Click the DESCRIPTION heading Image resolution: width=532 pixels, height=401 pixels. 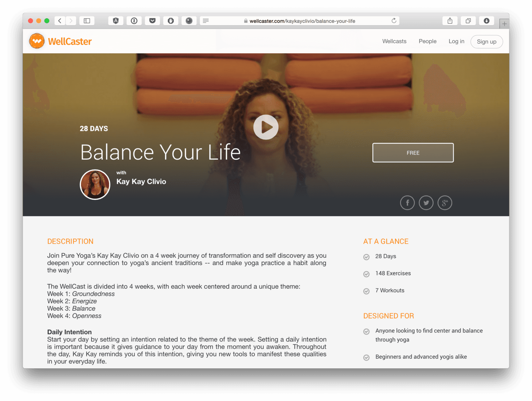click(x=70, y=241)
